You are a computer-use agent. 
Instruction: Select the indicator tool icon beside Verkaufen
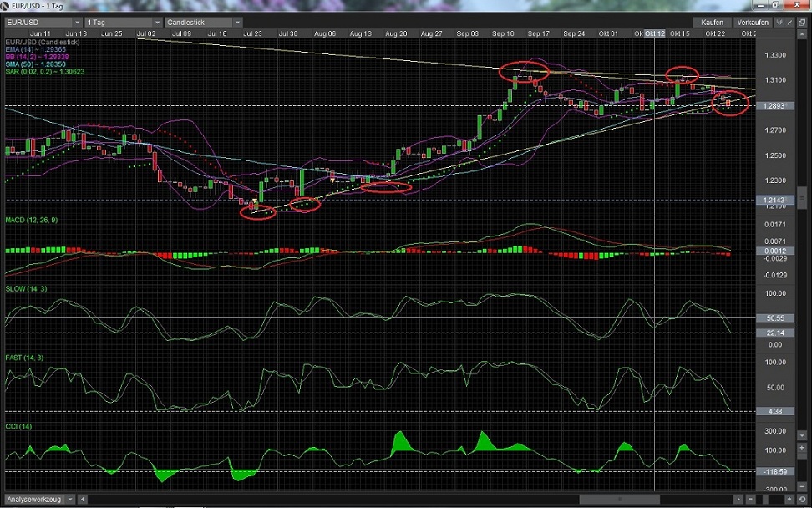pyautogui.click(x=779, y=23)
